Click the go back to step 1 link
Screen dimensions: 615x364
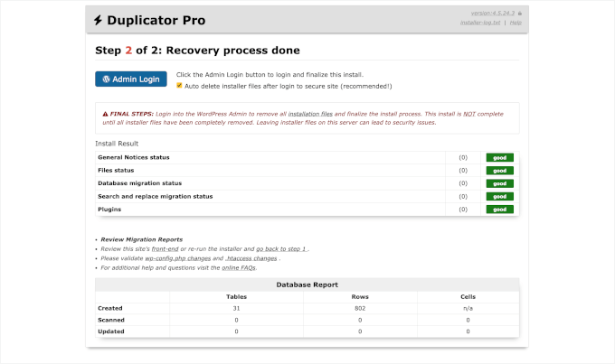281,247
